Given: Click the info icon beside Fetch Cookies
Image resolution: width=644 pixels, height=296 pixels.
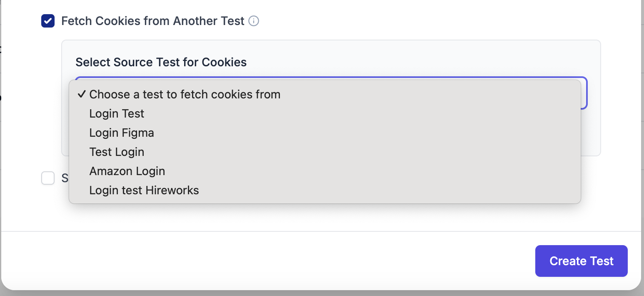Looking at the screenshot, I should point(254,21).
